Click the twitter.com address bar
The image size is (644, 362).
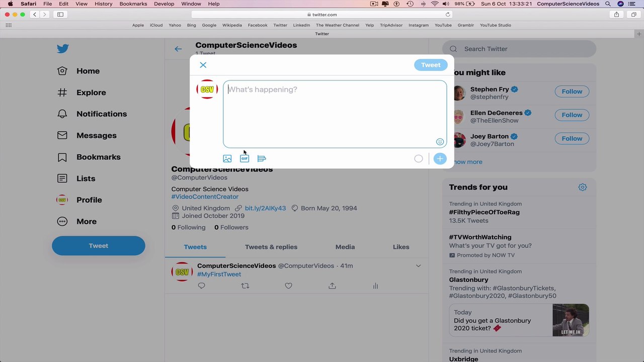pos(322,15)
